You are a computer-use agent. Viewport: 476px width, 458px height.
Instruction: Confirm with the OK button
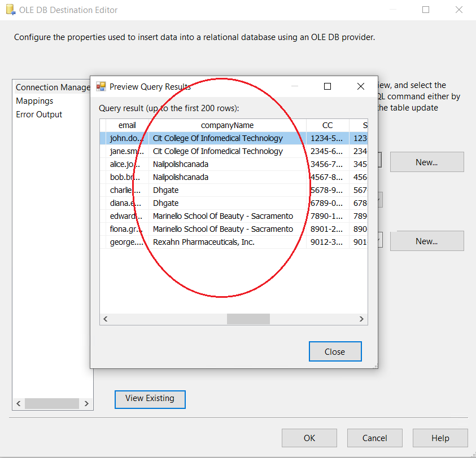coord(309,438)
